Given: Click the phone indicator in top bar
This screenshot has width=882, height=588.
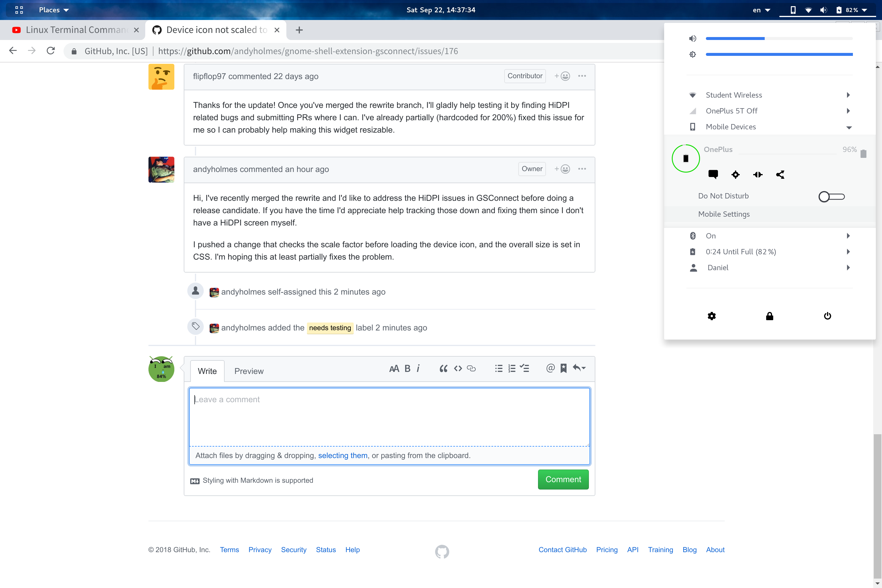Looking at the screenshot, I should point(793,10).
